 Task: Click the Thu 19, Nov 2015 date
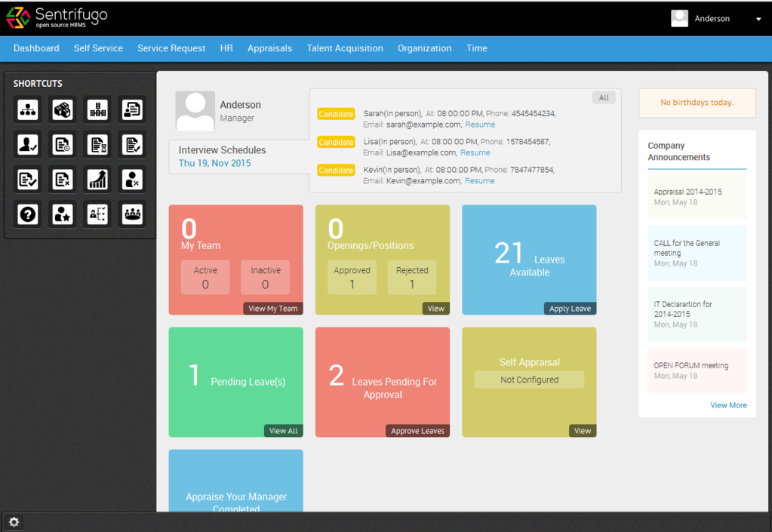point(214,163)
